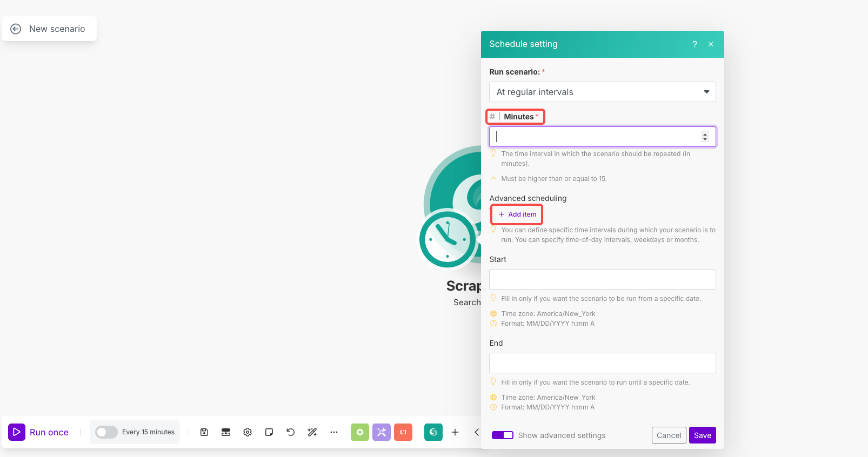Click the Cancel button
The height and width of the screenshot is (457, 868).
click(669, 435)
